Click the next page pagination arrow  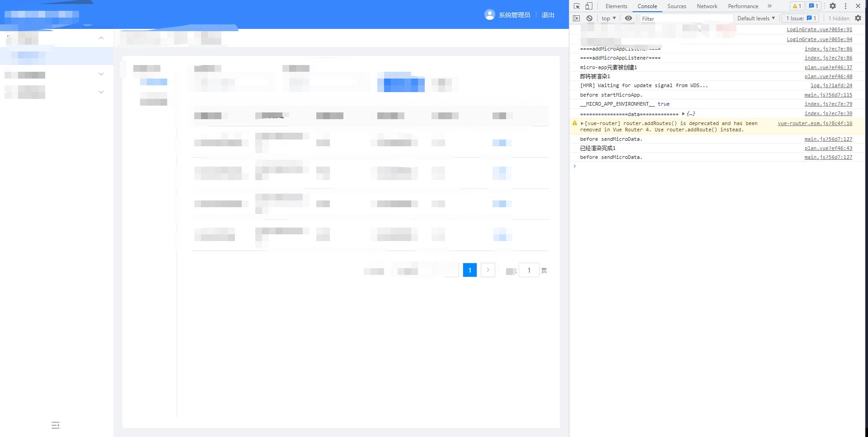pyautogui.click(x=488, y=270)
